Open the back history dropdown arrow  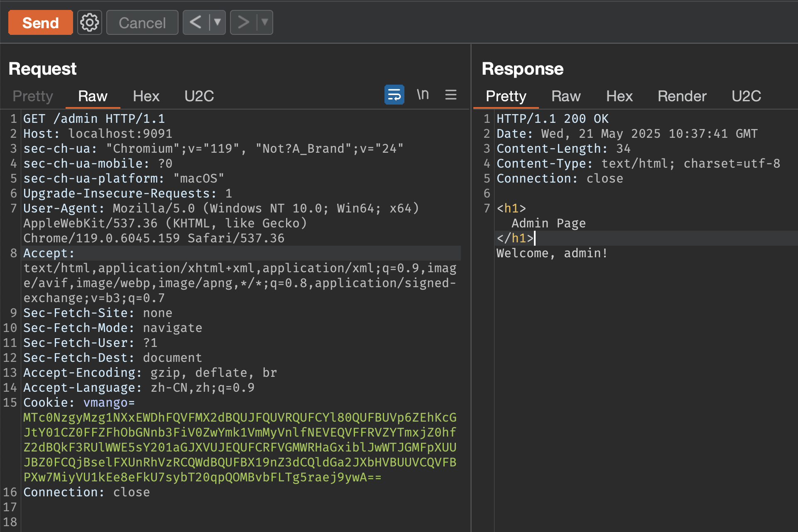pos(217,22)
